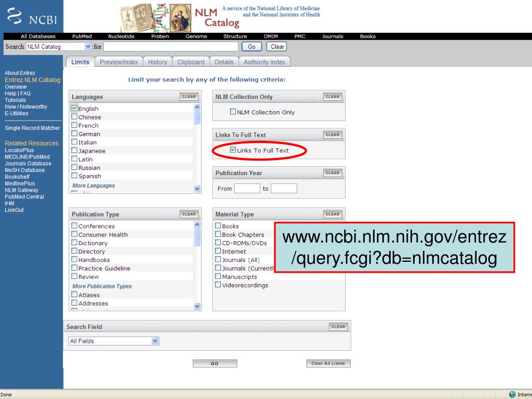The height and width of the screenshot is (399, 532).
Task: Open Protein database menu item
Action: [160, 36]
